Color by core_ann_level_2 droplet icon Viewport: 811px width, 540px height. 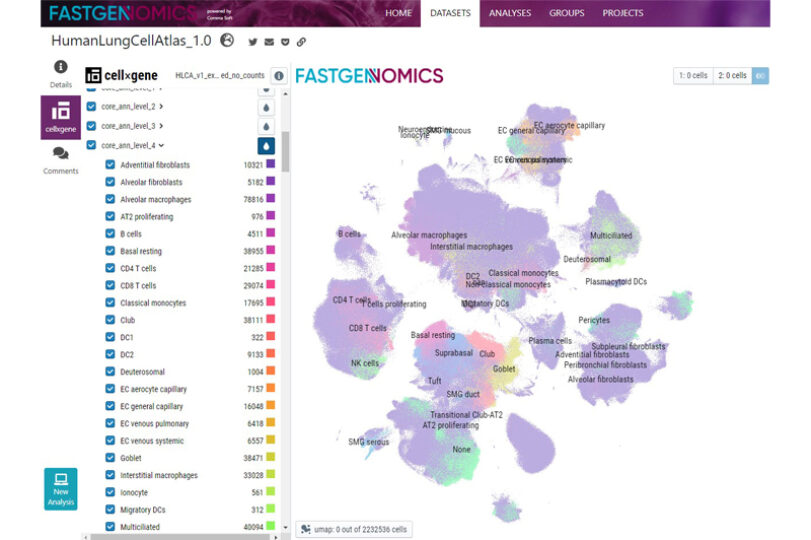click(x=266, y=107)
